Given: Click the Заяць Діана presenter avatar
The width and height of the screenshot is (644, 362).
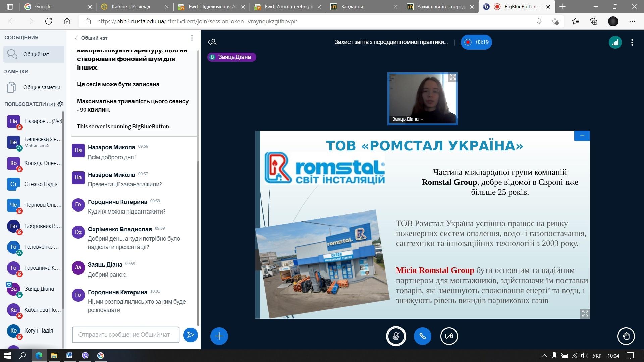Looking at the screenshot, I should [x=13, y=289].
